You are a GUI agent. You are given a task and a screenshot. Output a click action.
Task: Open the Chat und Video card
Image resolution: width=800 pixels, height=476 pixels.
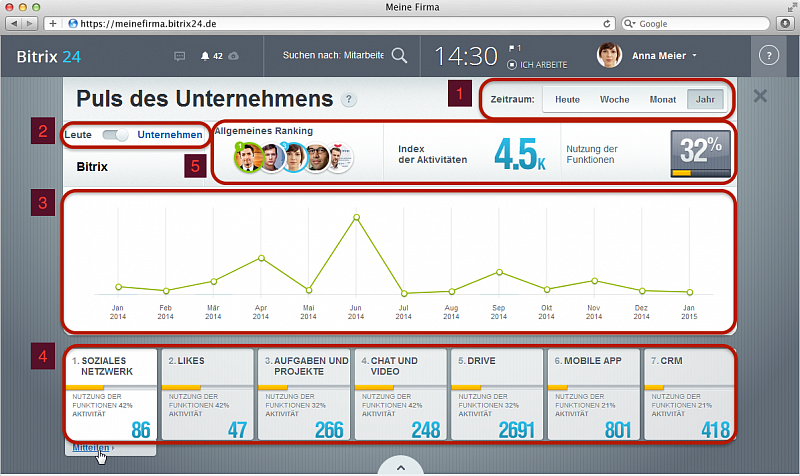coord(401,394)
